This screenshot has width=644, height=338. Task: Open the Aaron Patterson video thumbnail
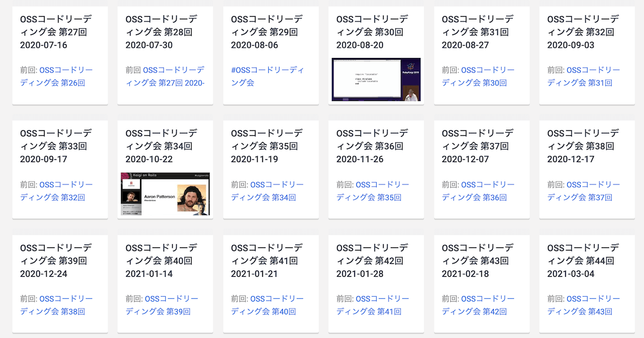click(165, 194)
